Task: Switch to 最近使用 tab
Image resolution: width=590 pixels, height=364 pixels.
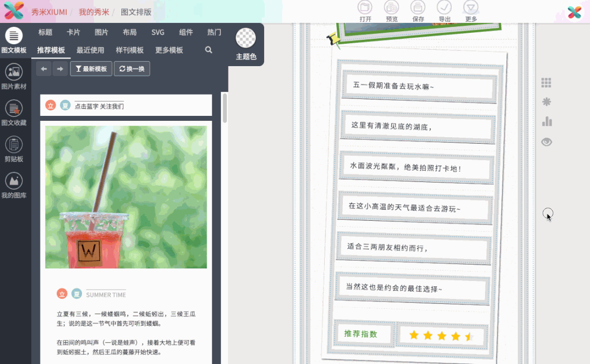Action: 90,50
